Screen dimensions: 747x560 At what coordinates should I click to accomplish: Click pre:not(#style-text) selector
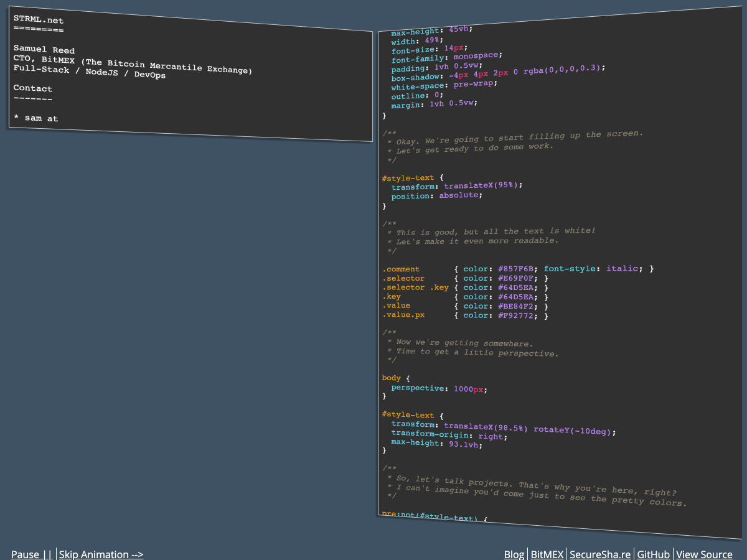click(430, 517)
